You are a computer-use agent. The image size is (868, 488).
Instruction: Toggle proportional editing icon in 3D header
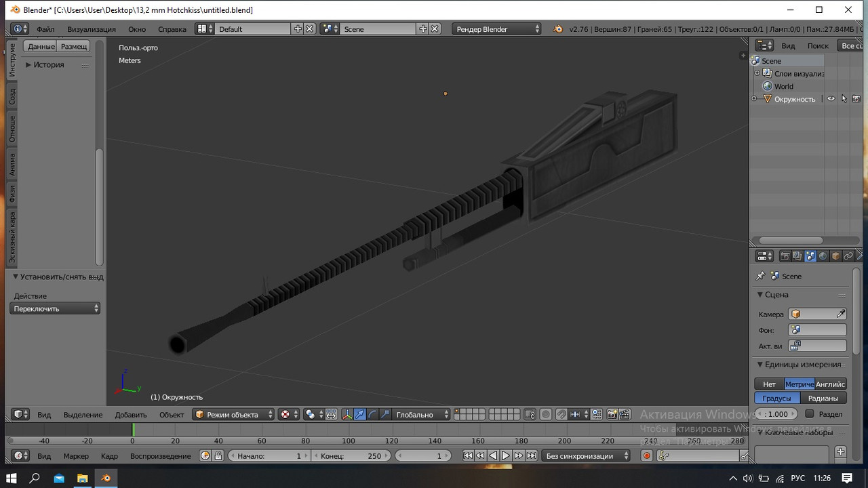tap(546, 415)
